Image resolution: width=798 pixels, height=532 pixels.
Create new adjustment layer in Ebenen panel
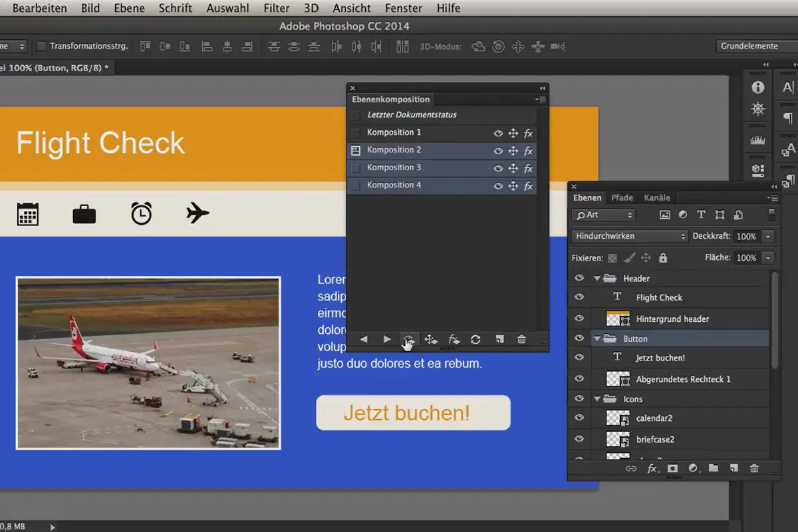click(x=693, y=468)
